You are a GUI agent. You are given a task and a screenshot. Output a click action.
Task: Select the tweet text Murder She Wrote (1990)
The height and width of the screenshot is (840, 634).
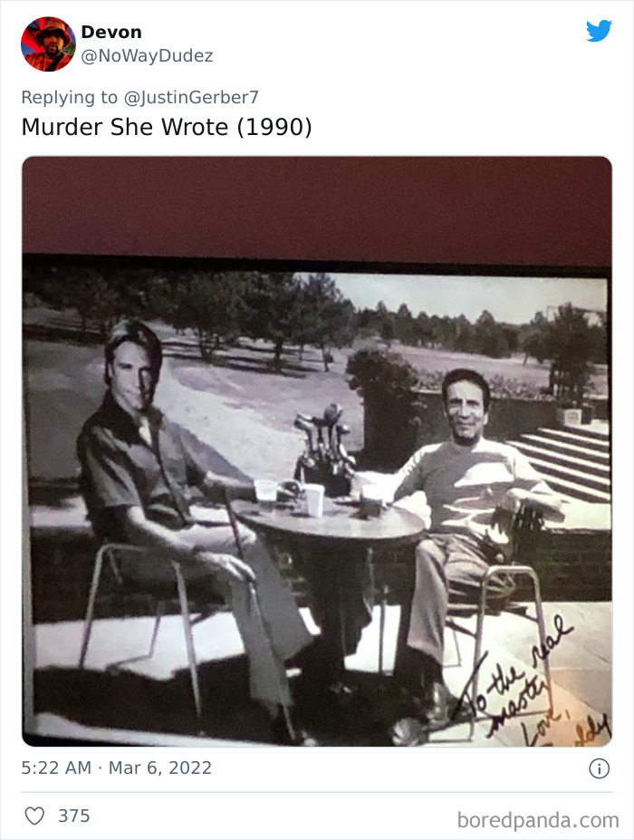click(167, 128)
